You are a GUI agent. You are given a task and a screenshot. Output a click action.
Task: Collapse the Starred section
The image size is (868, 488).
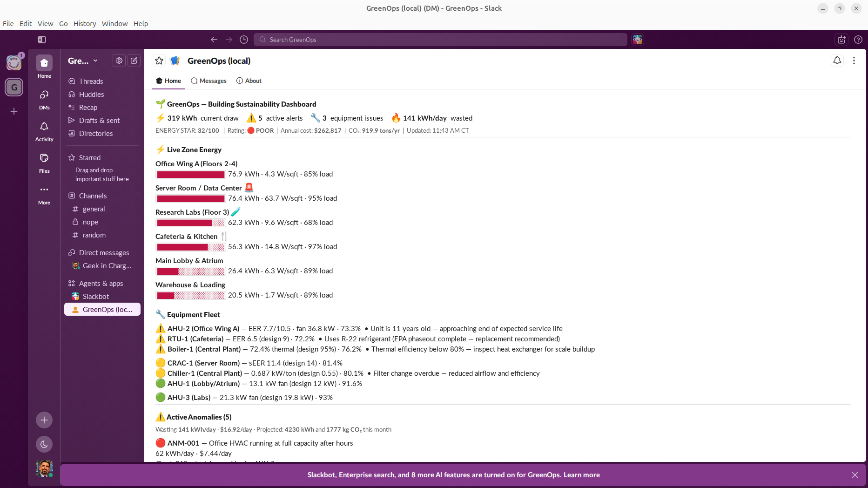84,158
